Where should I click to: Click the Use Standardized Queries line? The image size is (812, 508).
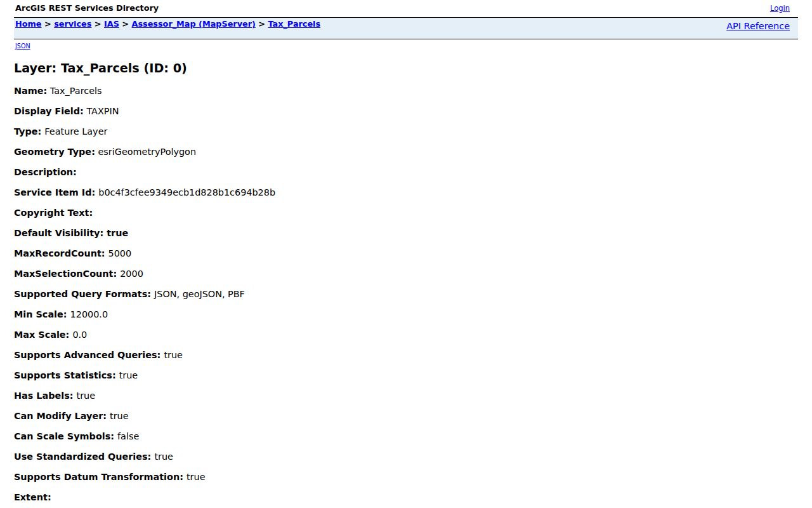[93, 457]
